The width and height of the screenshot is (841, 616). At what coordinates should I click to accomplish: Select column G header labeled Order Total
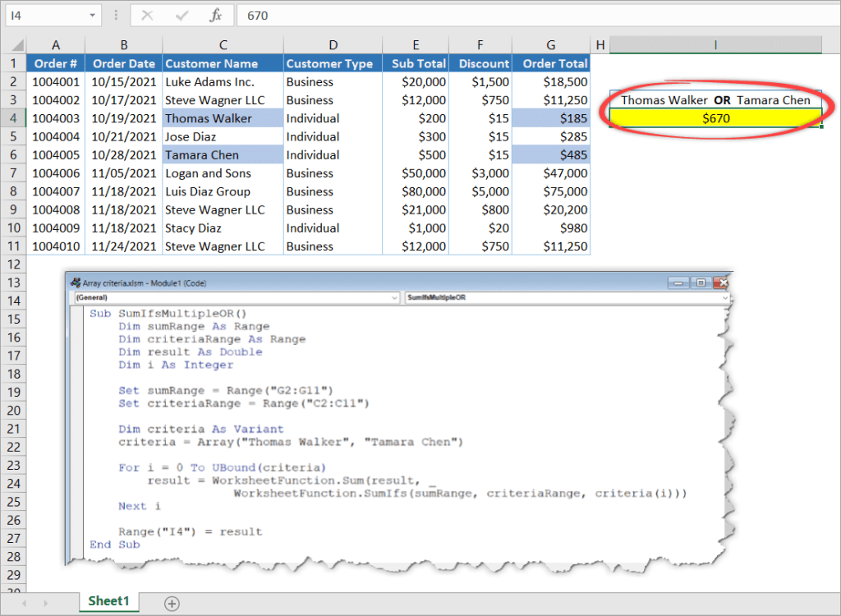pyautogui.click(x=550, y=44)
